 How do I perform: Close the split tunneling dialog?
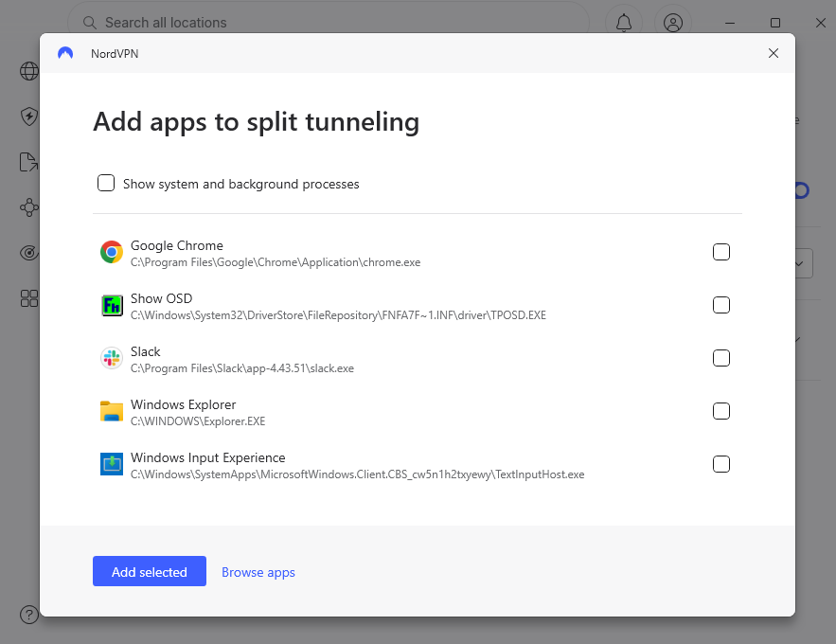[x=774, y=53]
